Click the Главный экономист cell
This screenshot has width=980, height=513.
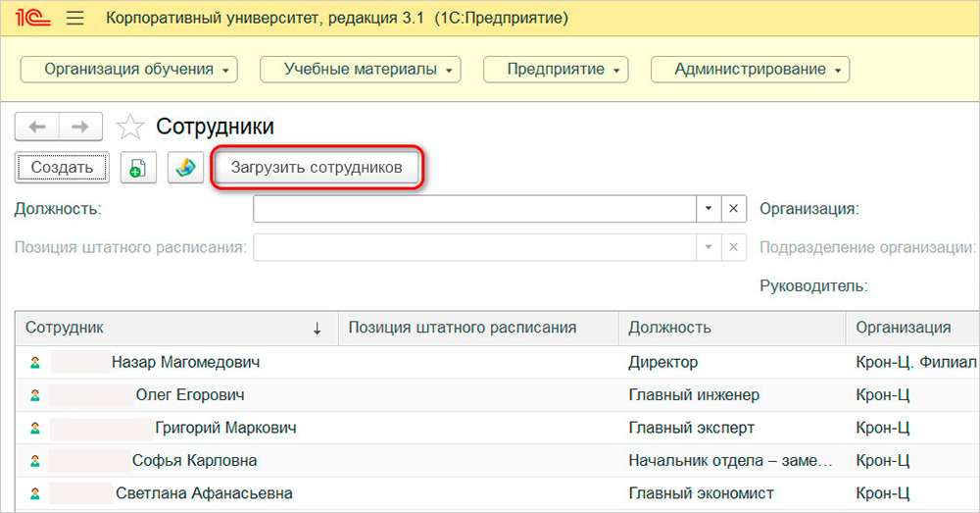[x=732, y=493]
